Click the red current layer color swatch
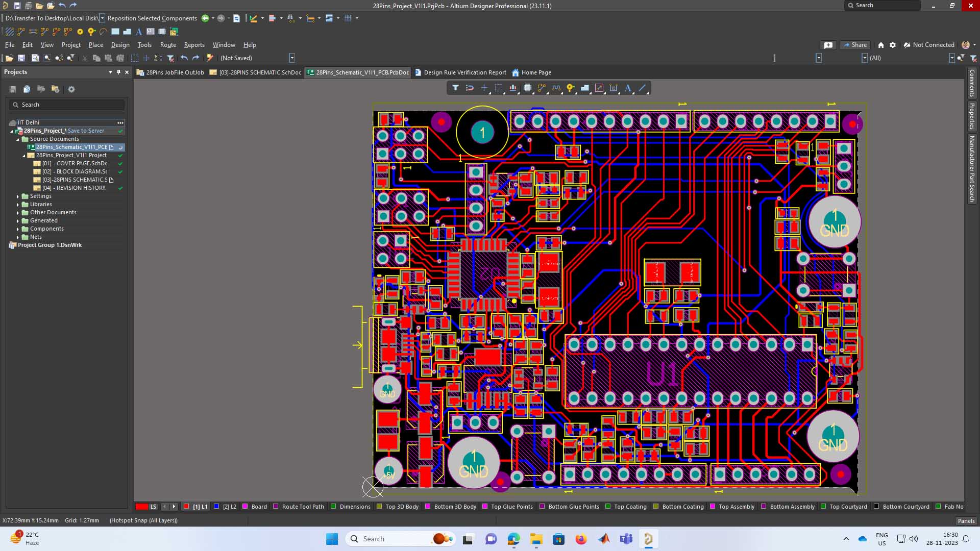980x551 pixels. pos(141,507)
